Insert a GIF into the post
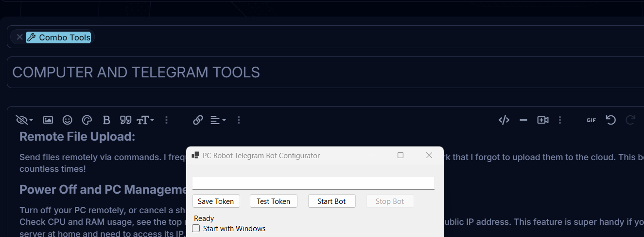 (592, 120)
